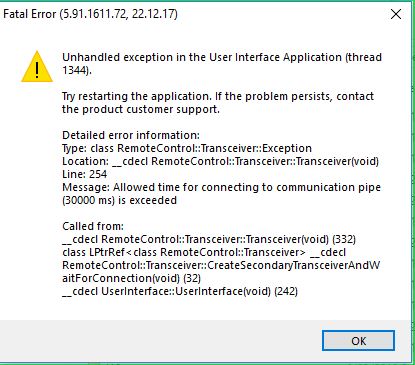Click the 'Message: Allowed time for connecting' line
415x365 pixels.
(221, 187)
